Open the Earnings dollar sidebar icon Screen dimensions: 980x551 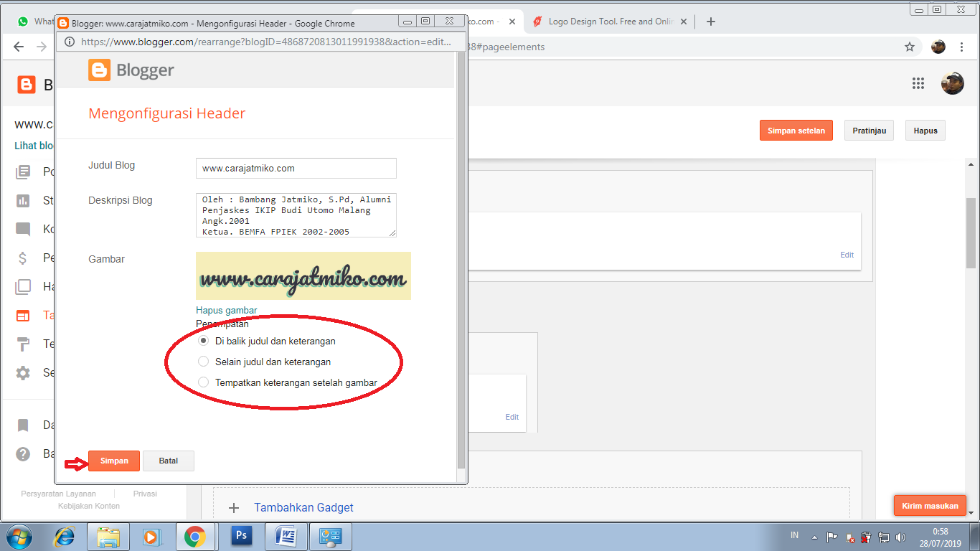[23, 258]
